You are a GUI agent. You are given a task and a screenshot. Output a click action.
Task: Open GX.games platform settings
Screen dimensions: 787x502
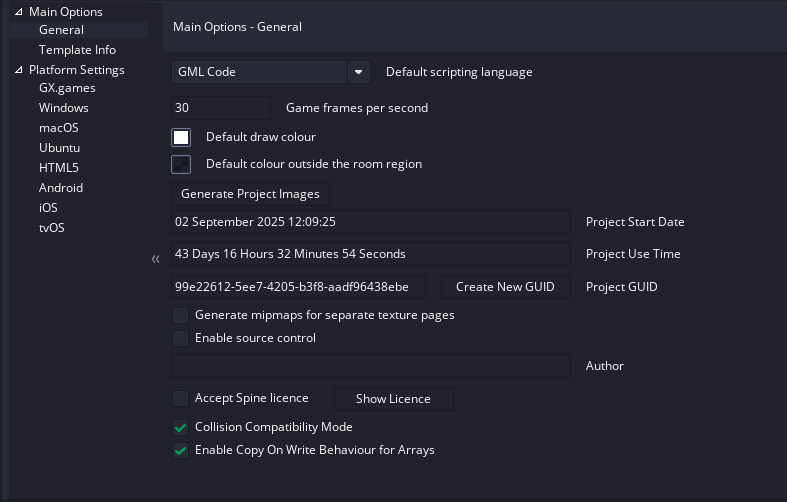(x=67, y=88)
